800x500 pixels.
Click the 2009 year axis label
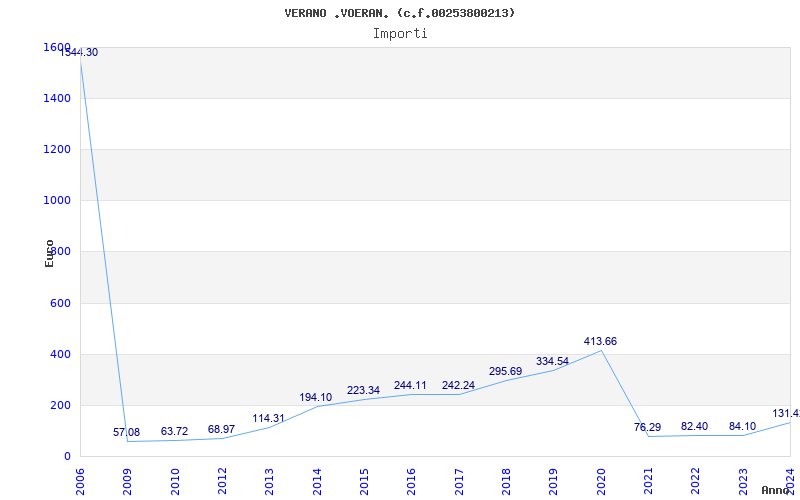(127, 480)
